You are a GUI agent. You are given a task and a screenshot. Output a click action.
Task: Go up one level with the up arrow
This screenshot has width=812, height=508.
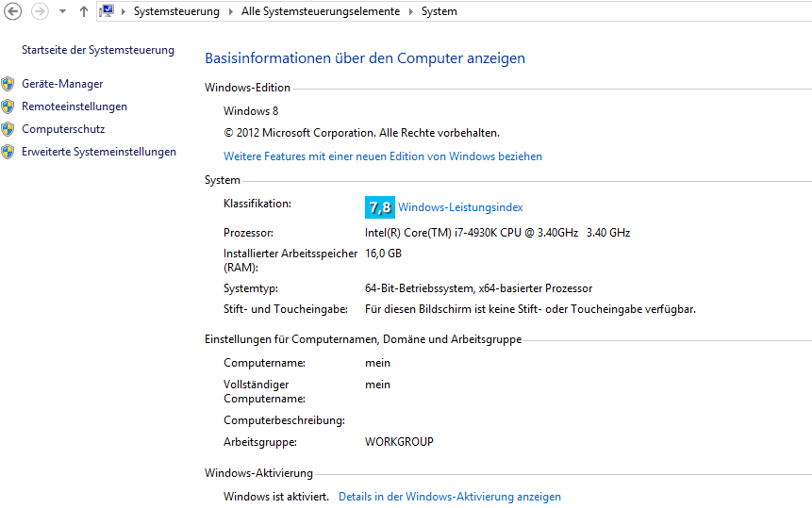83,11
